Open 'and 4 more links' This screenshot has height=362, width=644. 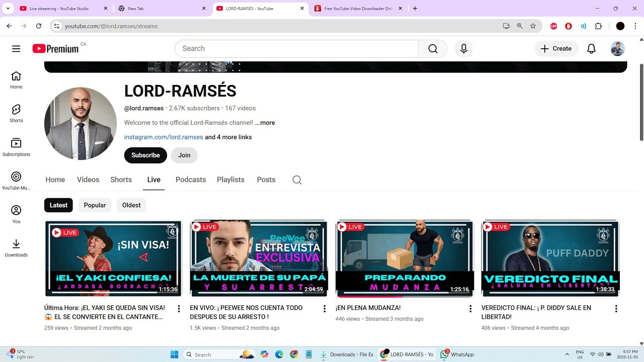[228, 137]
